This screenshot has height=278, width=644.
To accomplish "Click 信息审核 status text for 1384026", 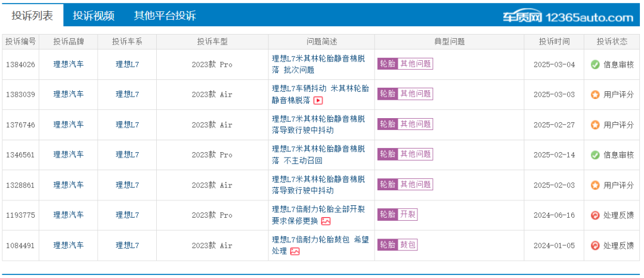I will tap(618, 64).
